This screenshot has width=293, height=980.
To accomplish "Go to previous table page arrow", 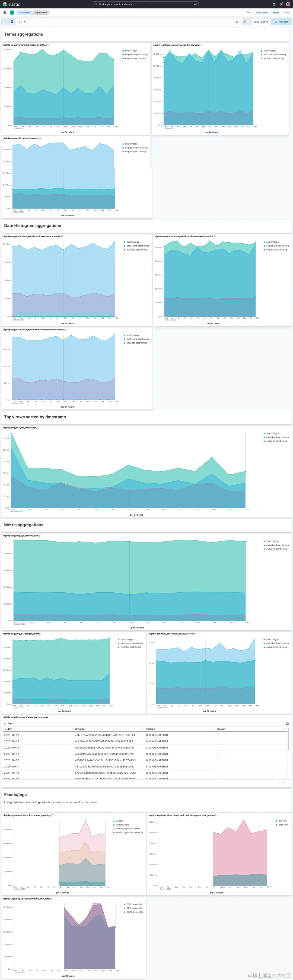I will 280,783.
